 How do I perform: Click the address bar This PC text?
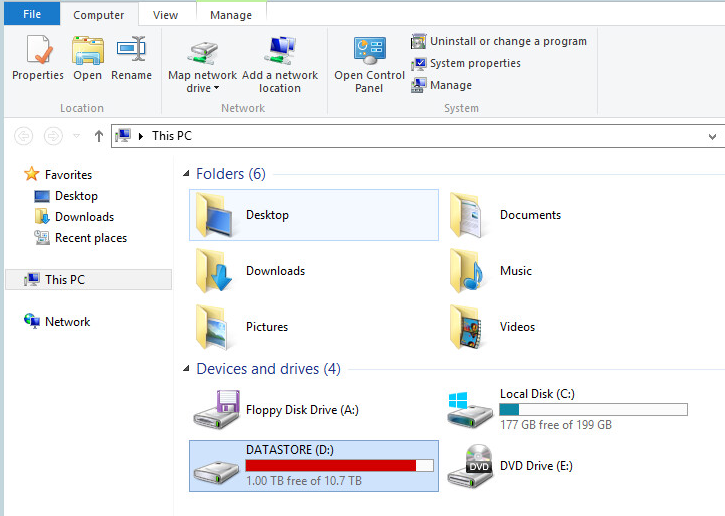tap(172, 136)
